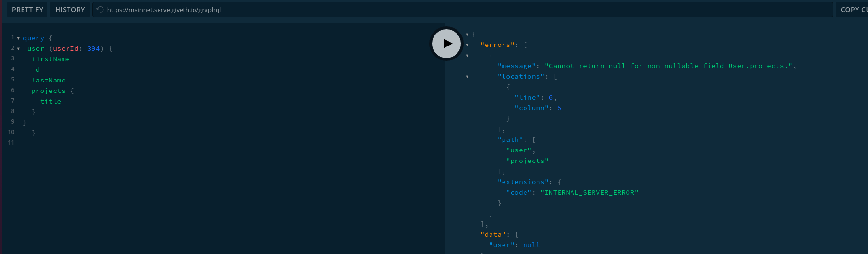Open the HISTORY panel

pos(70,10)
